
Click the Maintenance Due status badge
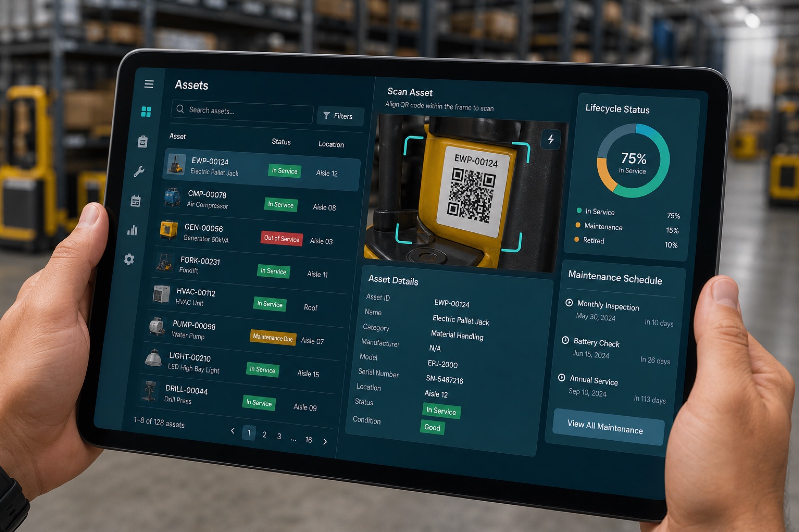[273, 338]
